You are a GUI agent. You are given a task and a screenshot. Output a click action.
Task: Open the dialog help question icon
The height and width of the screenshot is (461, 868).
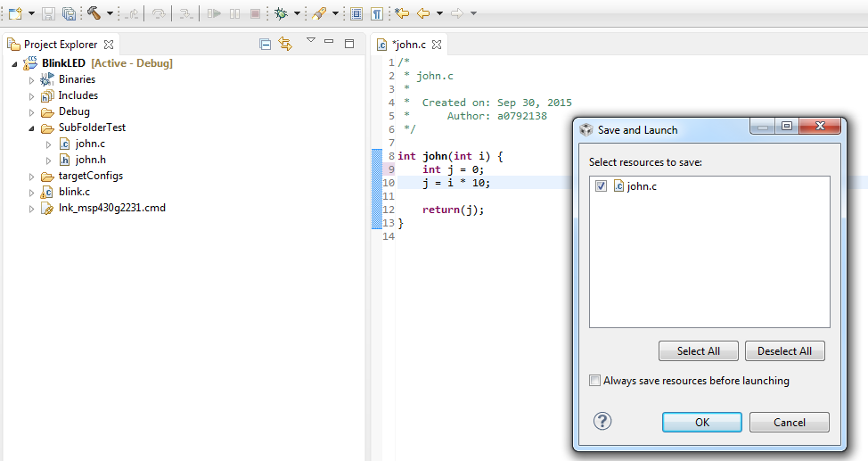pos(602,421)
